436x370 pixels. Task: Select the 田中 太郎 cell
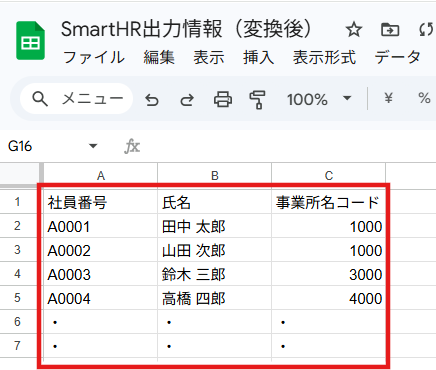215,226
